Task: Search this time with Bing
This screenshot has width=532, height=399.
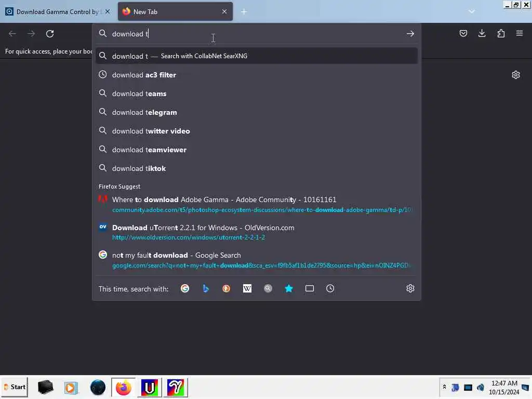Action: [x=206, y=288]
